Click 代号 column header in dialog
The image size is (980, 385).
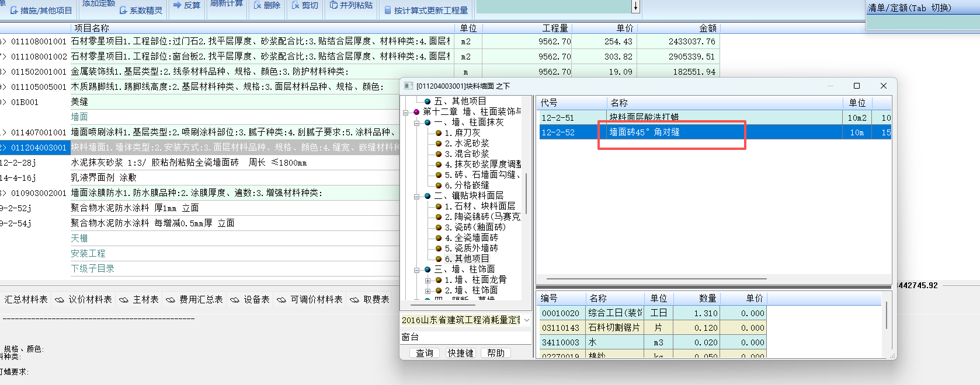click(x=572, y=103)
